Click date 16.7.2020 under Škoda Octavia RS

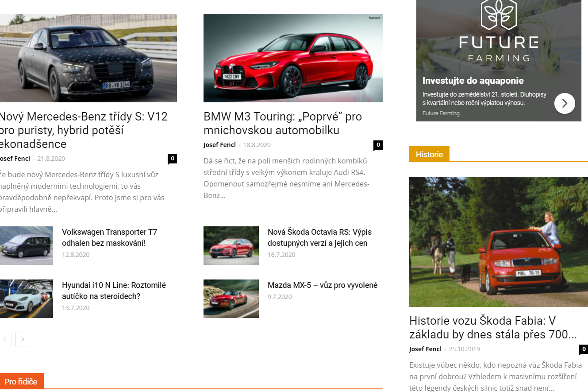coord(281,255)
